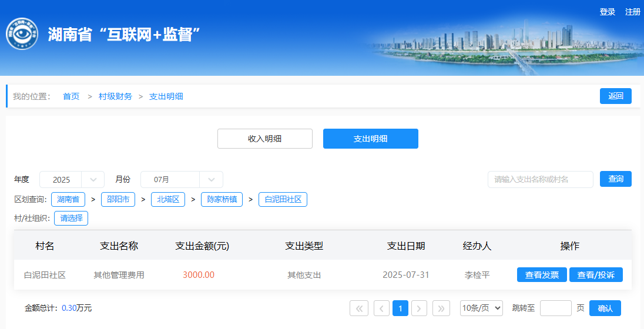
Task: Click the 返回 back button
Action: pyautogui.click(x=615, y=96)
